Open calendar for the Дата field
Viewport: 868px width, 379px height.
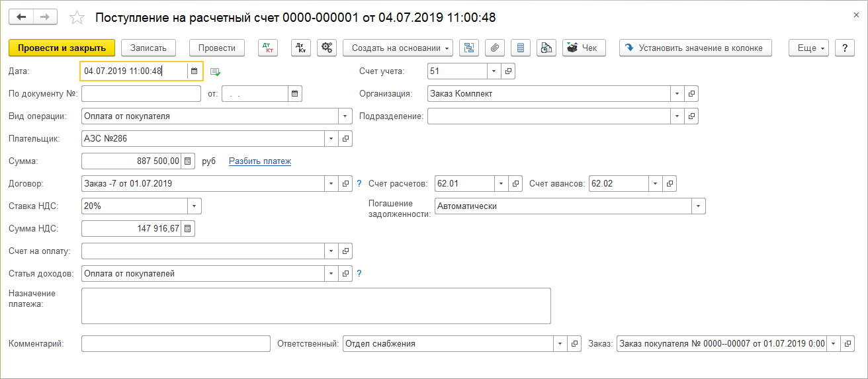[x=194, y=71]
